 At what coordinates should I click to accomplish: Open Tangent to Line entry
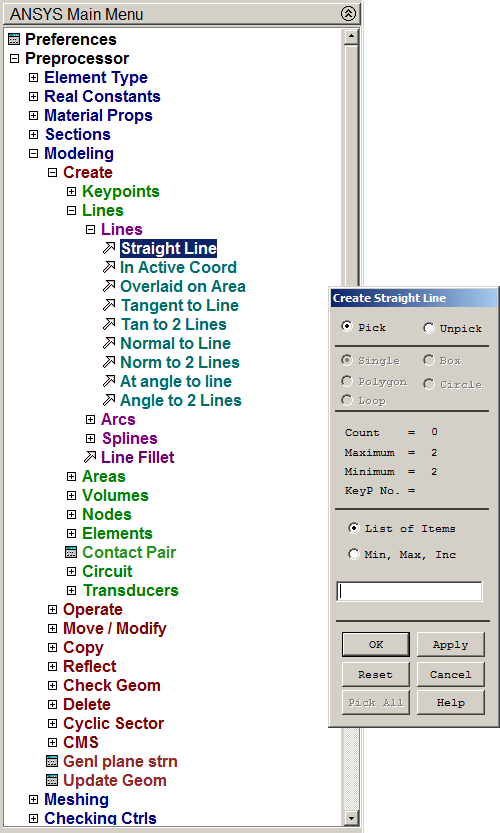pyautogui.click(x=180, y=305)
